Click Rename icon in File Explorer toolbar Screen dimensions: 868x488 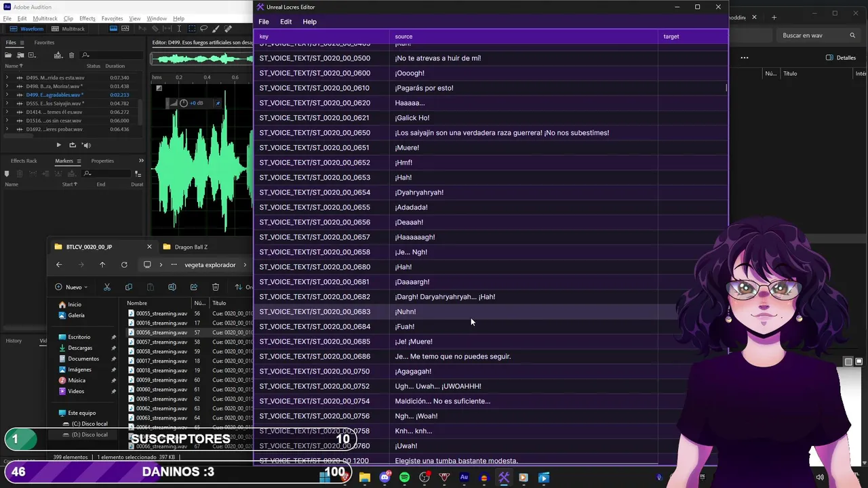click(172, 287)
